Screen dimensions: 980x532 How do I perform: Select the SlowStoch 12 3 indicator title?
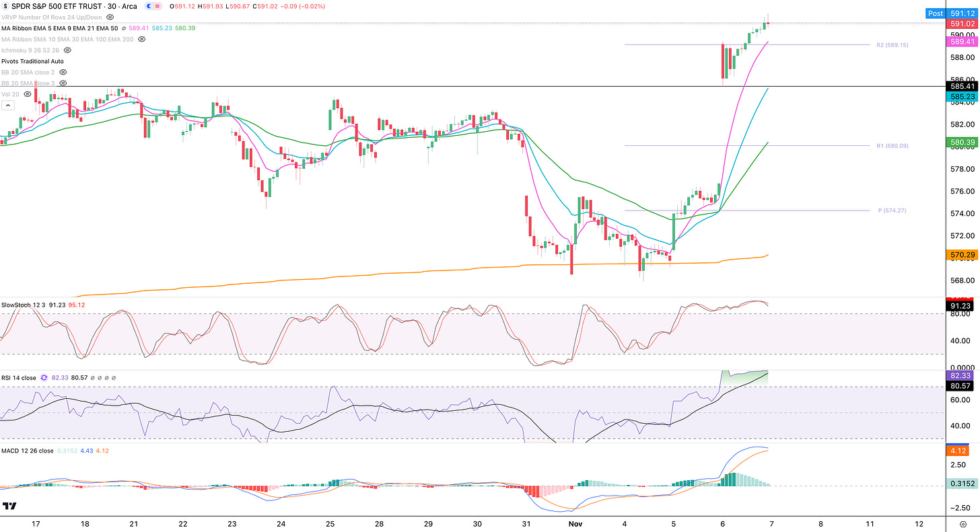(x=24, y=305)
